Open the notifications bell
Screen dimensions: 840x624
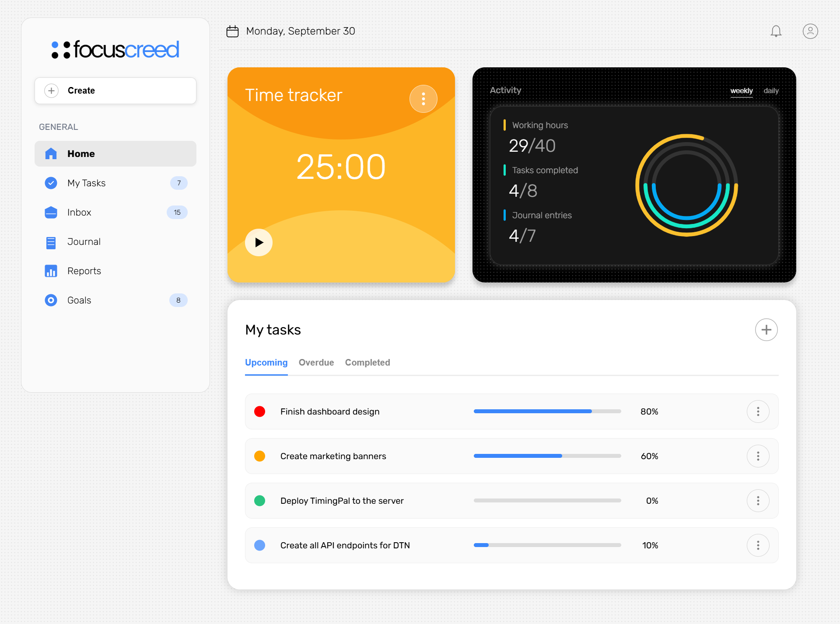(x=776, y=31)
